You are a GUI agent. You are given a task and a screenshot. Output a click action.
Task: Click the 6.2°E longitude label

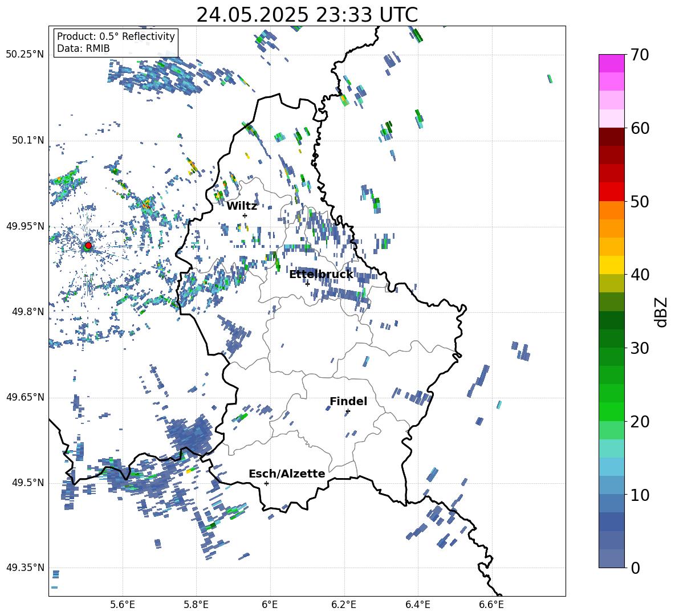pos(344,605)
